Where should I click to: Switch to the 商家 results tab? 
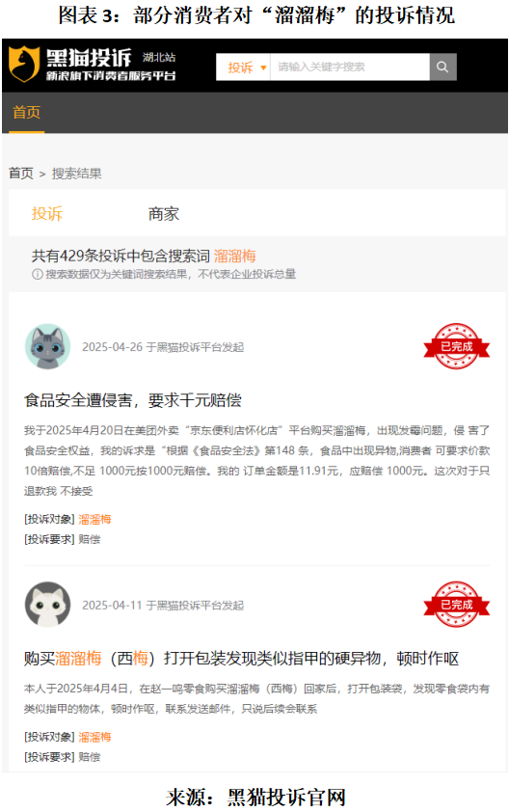164,214
